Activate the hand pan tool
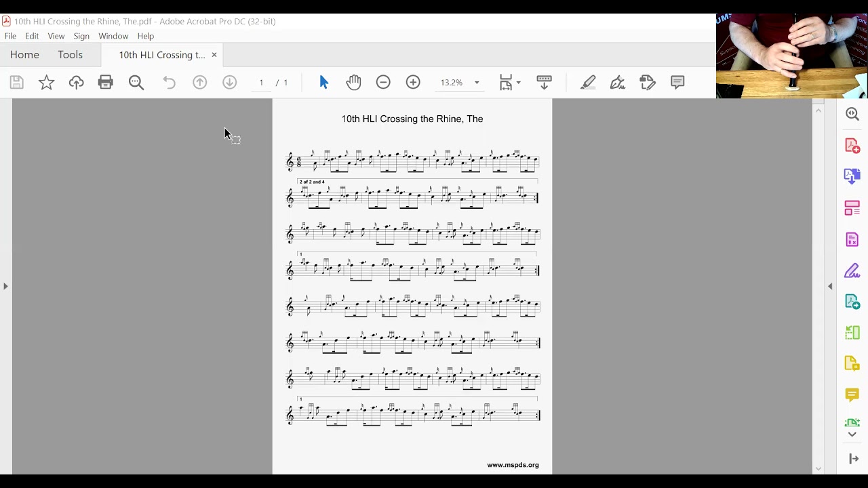Image resolution: width=868 pixels, height=488 pixels. (x=353, y=82)
